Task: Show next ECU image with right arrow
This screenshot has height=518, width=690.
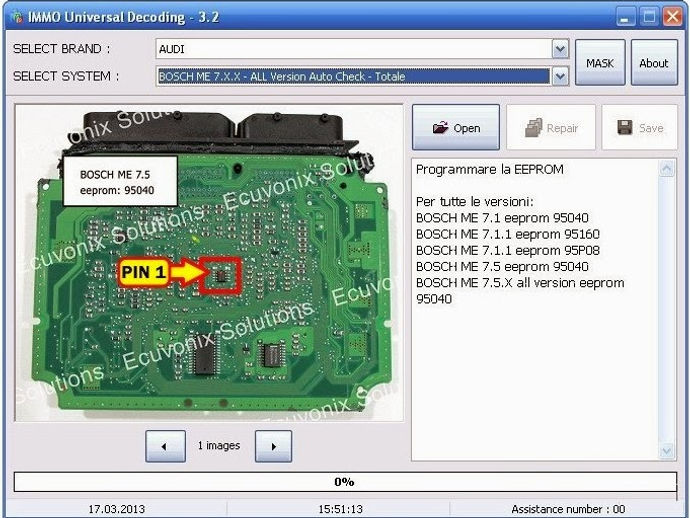Action: (273, 446)
